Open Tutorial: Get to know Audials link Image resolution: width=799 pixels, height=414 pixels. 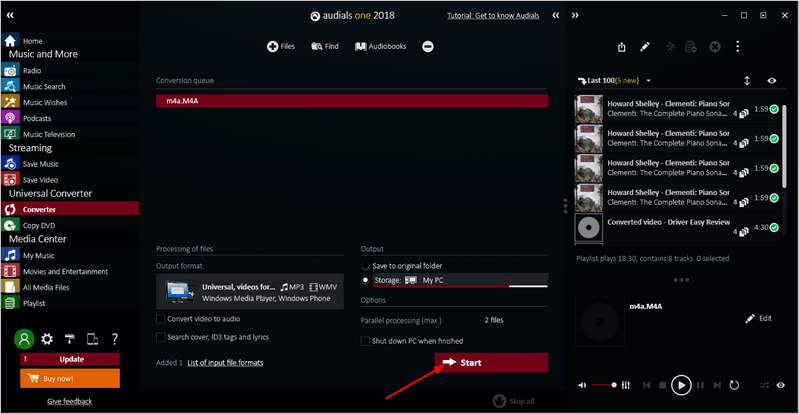(493, 16)
